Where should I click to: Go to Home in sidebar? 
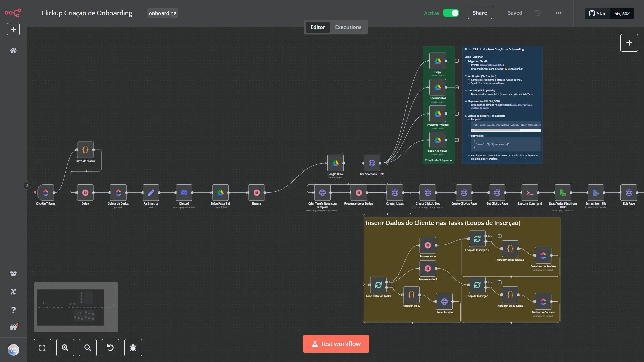(13, 50)
